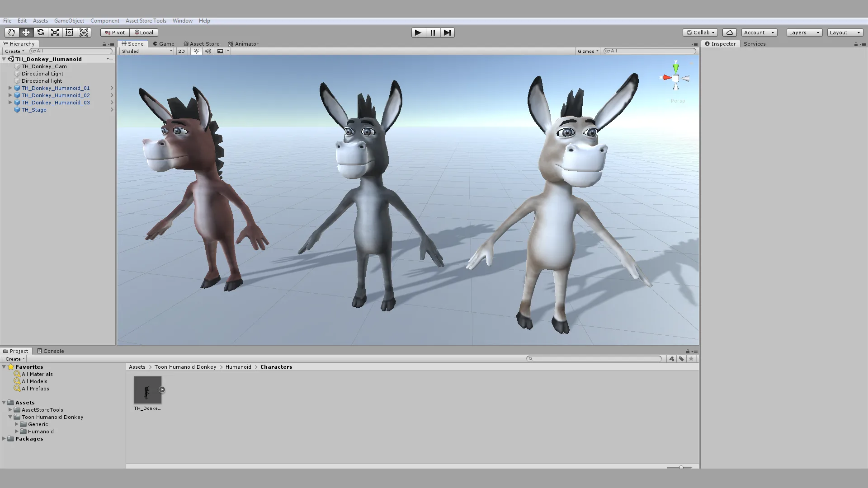Select TH_Stage in the Hierarchy
The height and width of the screenshot is (488, 868).
click(x=34, y=110)
